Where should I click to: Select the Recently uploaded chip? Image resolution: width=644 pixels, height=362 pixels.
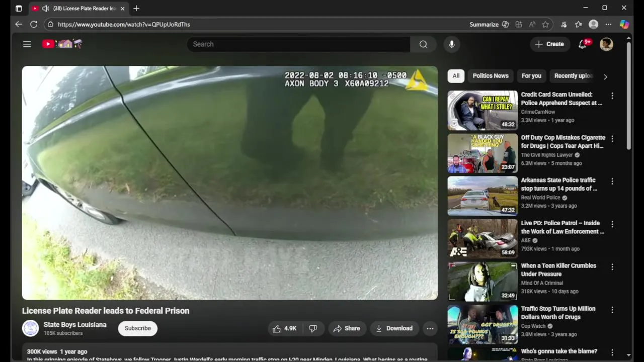point(574,76)
